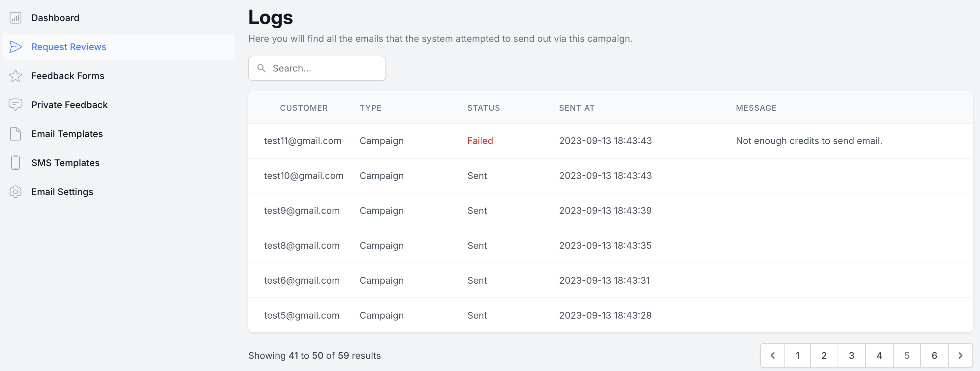Screen dimensions: 980x371
Task: Click the Failed status for test11@gmail.com
Action: (x=480, y=141)
